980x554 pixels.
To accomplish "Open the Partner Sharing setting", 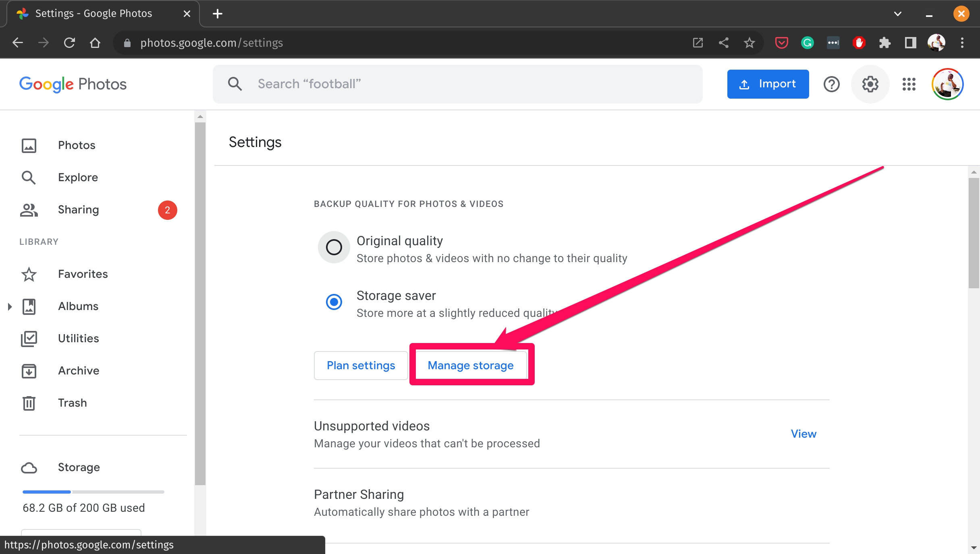I will [x=571, y=503].
